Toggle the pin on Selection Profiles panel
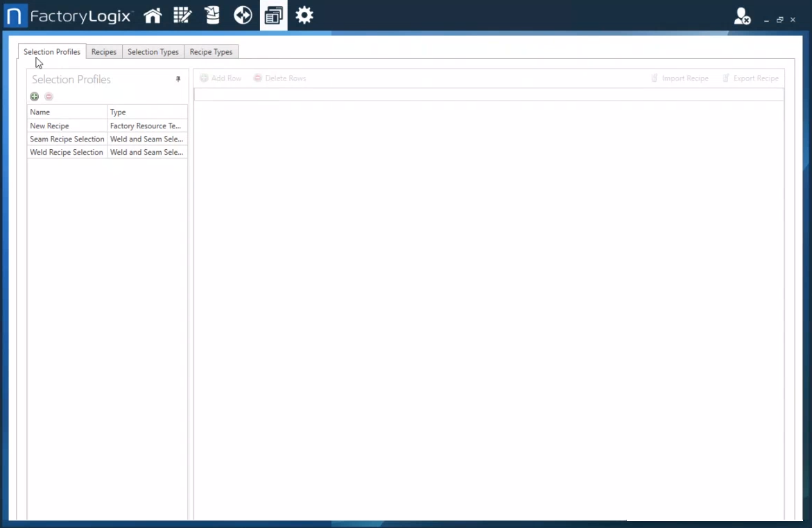812x528 pixels. point(178,79)
